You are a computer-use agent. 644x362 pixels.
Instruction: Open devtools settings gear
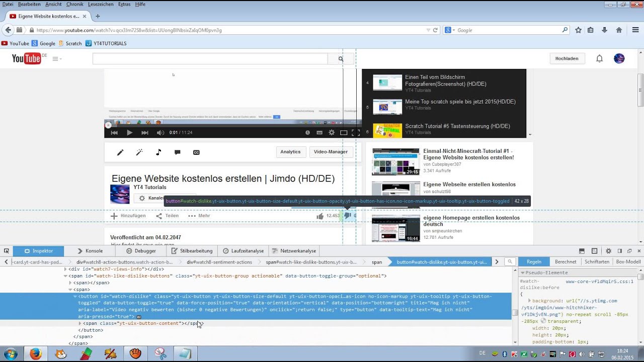pos(608,251)
